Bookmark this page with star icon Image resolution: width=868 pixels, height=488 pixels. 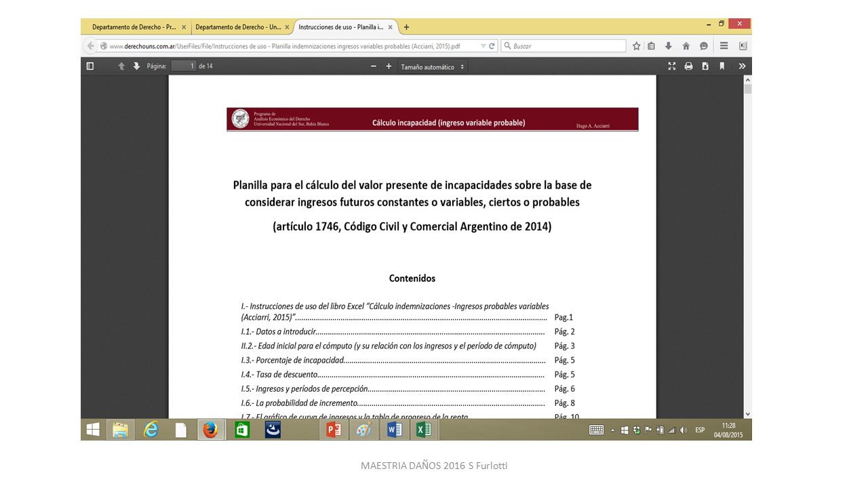pos(637,46)
